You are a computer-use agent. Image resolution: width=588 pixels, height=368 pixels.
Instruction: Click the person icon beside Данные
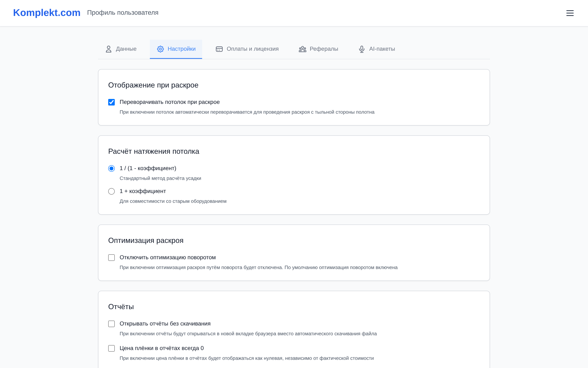pos(109,49)
